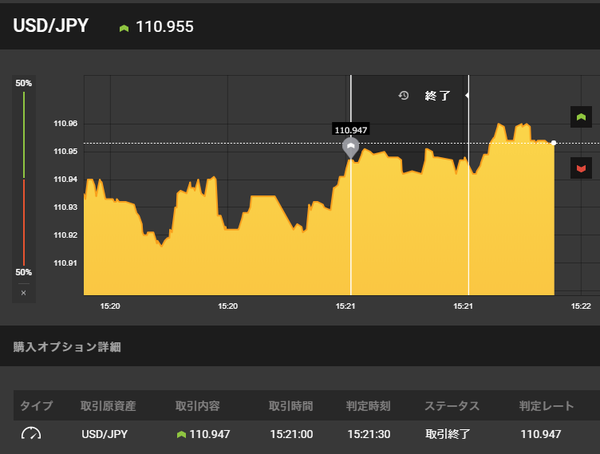Click the 判定時刻 column header
Screen dimensions: 600x454
click(368, 406)
